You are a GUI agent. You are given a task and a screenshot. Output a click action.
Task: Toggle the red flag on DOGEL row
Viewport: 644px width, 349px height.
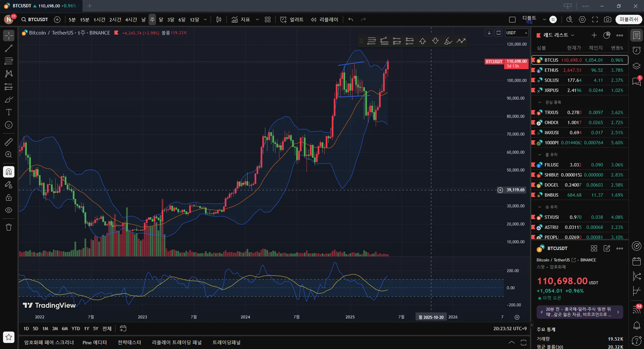534,185
